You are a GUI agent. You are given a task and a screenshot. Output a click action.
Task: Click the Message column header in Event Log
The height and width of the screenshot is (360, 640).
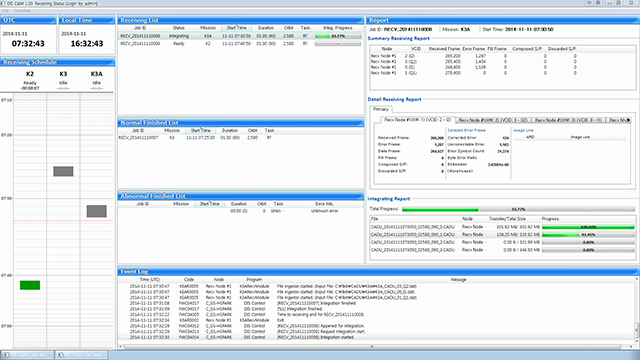point(458,280)
